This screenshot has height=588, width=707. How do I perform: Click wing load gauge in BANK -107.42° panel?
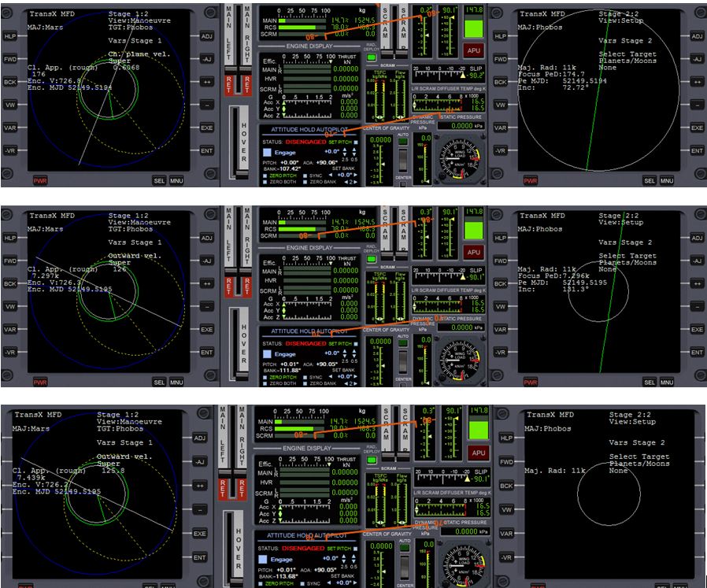tap(460, 159)
